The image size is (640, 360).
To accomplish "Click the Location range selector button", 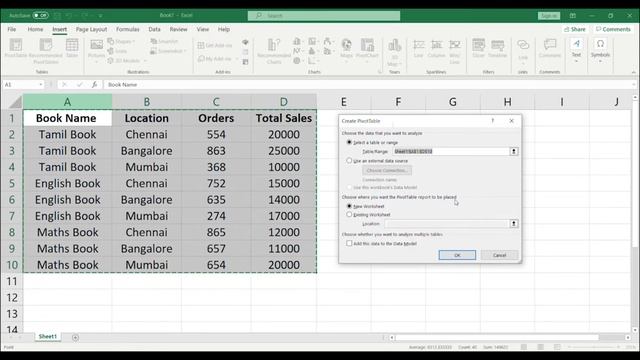I will 514,224.
